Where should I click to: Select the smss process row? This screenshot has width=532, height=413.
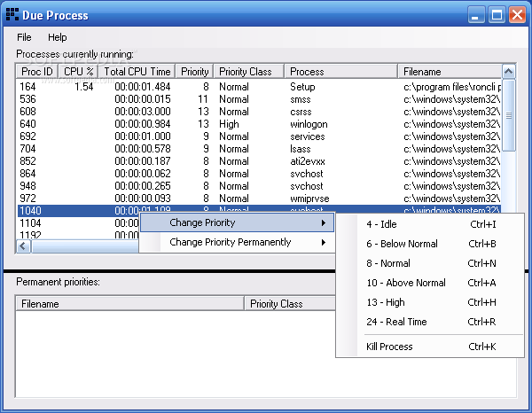(259, 99)
